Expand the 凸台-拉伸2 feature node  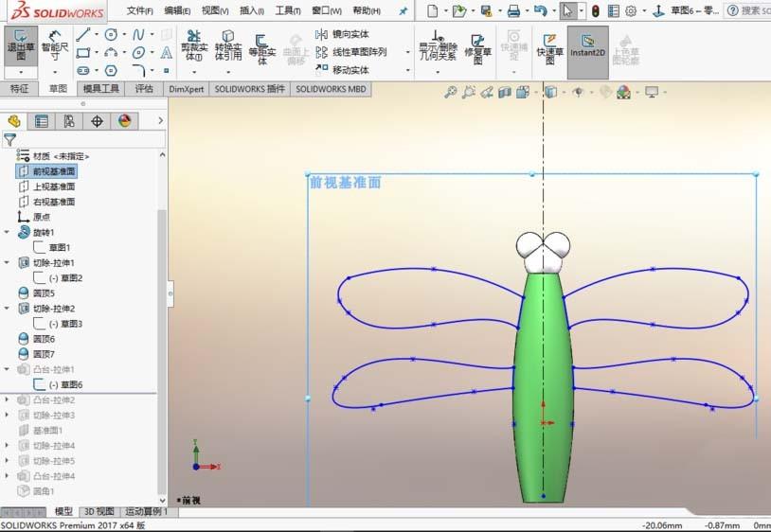[x=7, y=399]
